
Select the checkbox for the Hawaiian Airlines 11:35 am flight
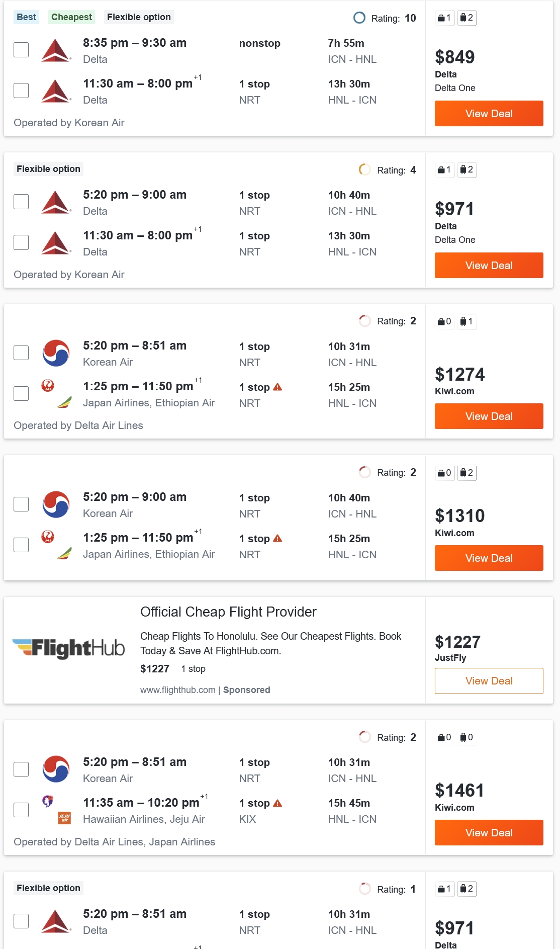pos(21,810)
